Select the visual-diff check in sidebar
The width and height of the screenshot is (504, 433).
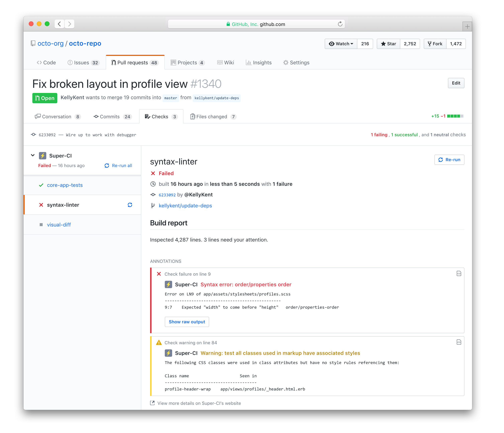(x=59, y=225)
